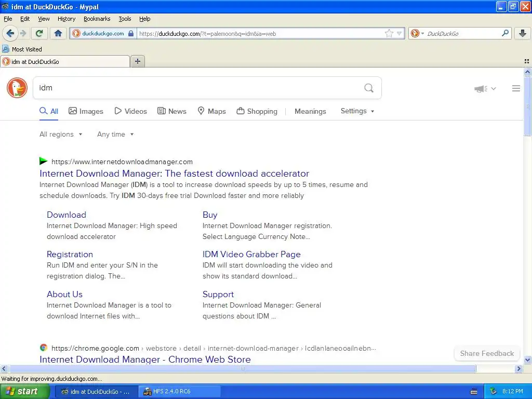This screenshot has width=532, height=399.
Task: Open the Registration sitelink
Action: pos(70,255)
